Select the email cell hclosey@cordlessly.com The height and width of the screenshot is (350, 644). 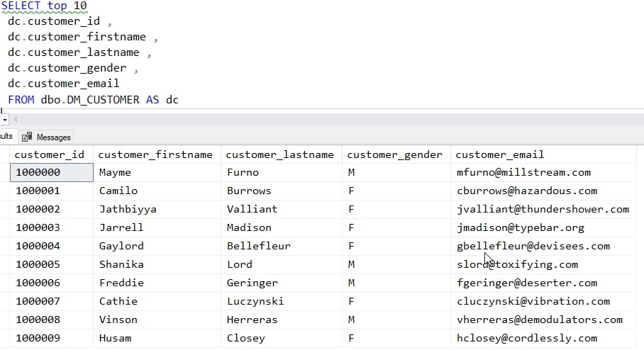[x=527, y=338]
